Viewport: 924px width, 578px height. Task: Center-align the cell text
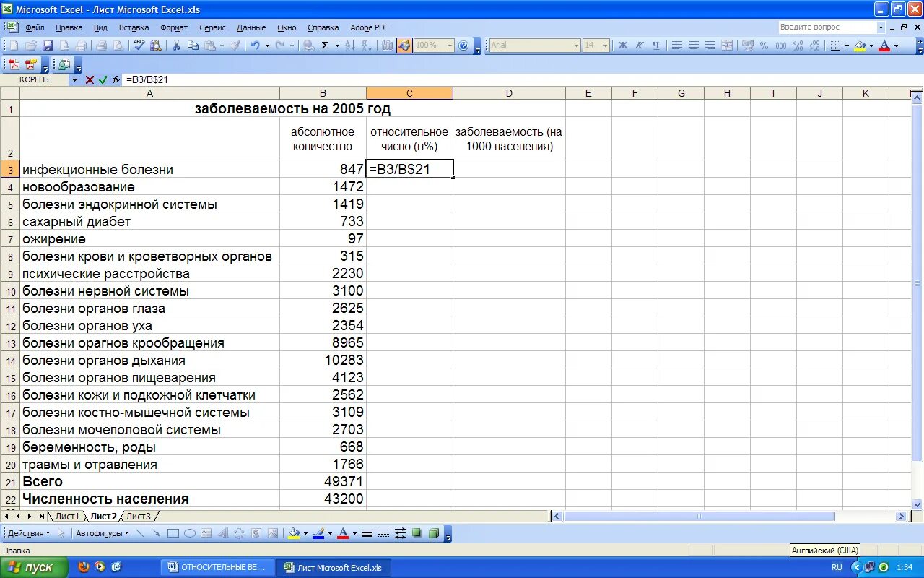[x=694, y=46]
